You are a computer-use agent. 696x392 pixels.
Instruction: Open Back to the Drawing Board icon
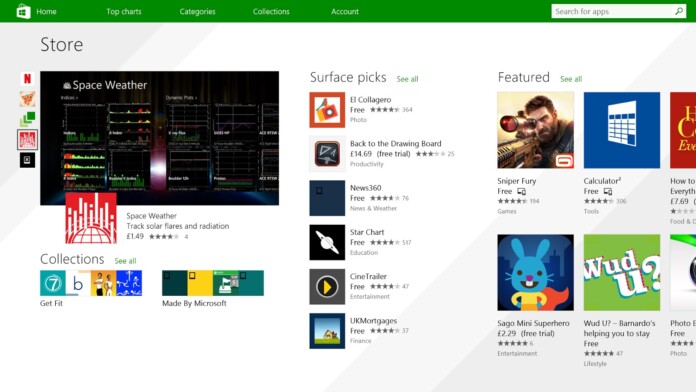[327, 154]
